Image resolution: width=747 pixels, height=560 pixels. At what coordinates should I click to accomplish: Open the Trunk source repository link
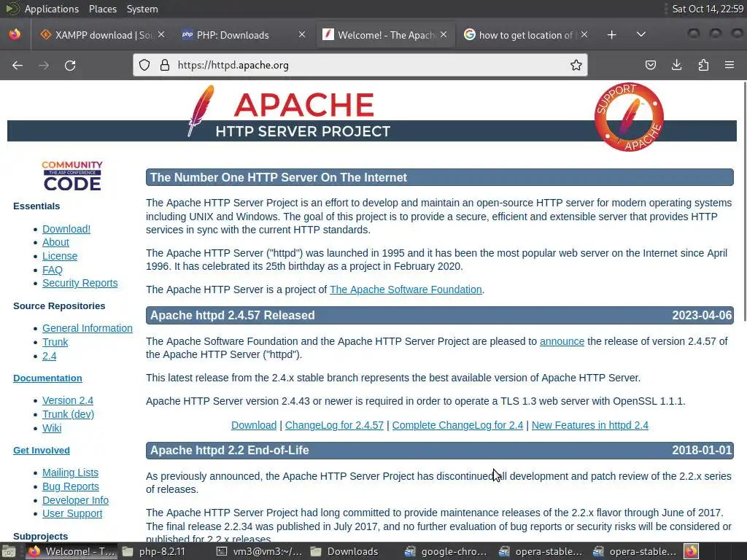[55, 343]
